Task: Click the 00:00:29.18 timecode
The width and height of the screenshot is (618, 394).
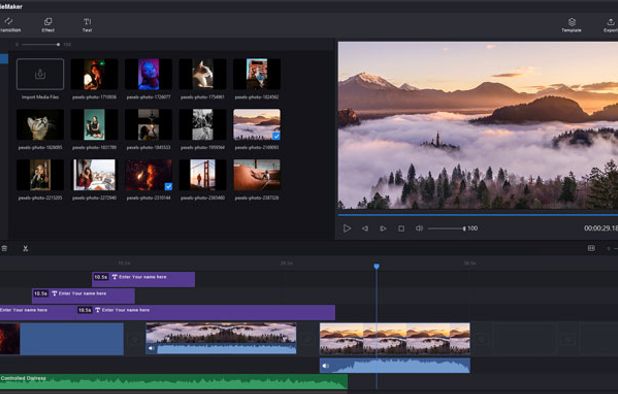Action: click(x=601, y=229)
